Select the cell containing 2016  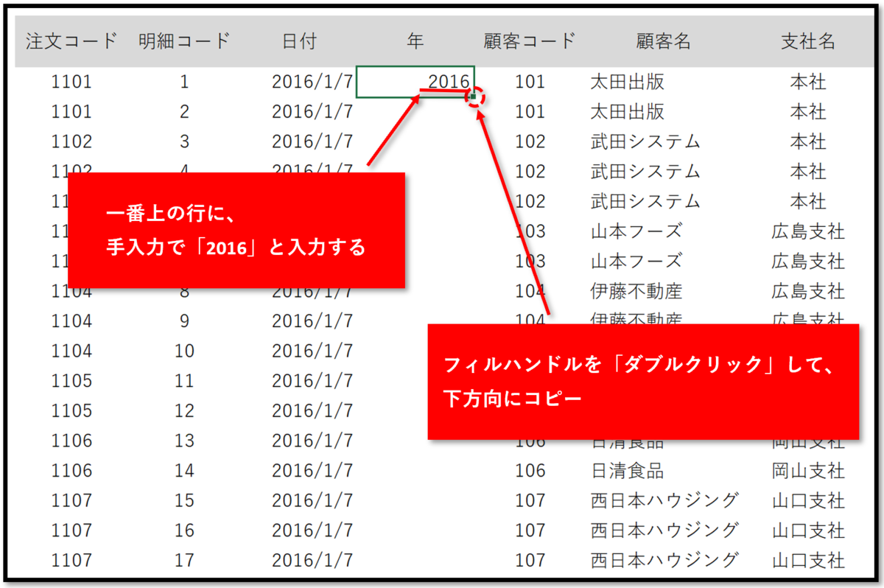point(416,82)
